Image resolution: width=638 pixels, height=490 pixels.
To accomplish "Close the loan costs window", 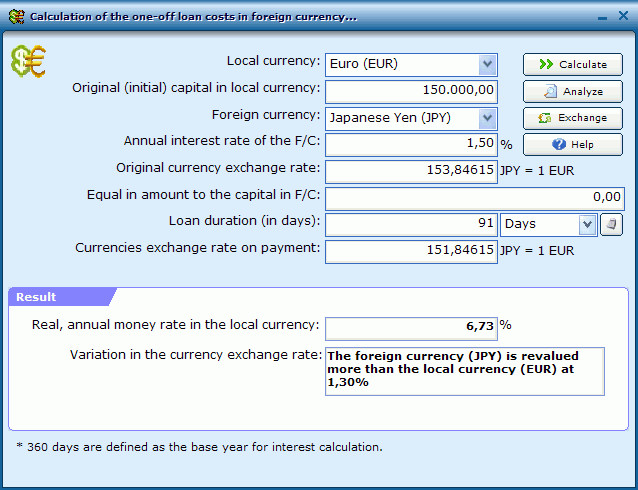I will 623,15.
